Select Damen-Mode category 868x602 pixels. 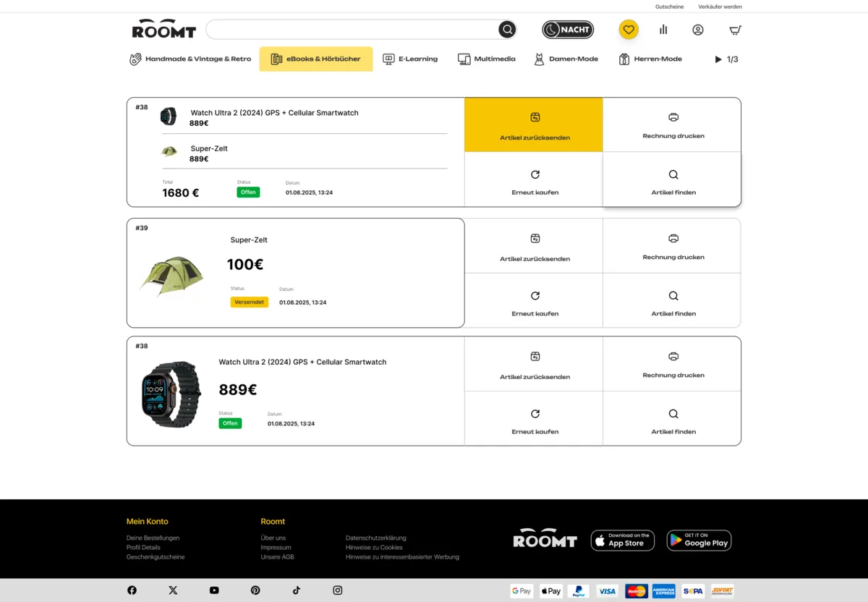click(x=566, y=59)
